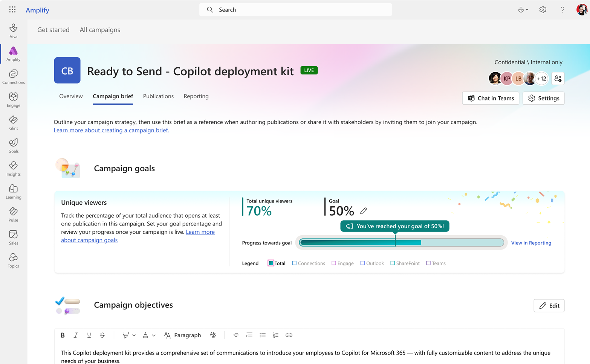
Task: Edit the goal percentage with pencil icon
Action: (x=363, y=211)
